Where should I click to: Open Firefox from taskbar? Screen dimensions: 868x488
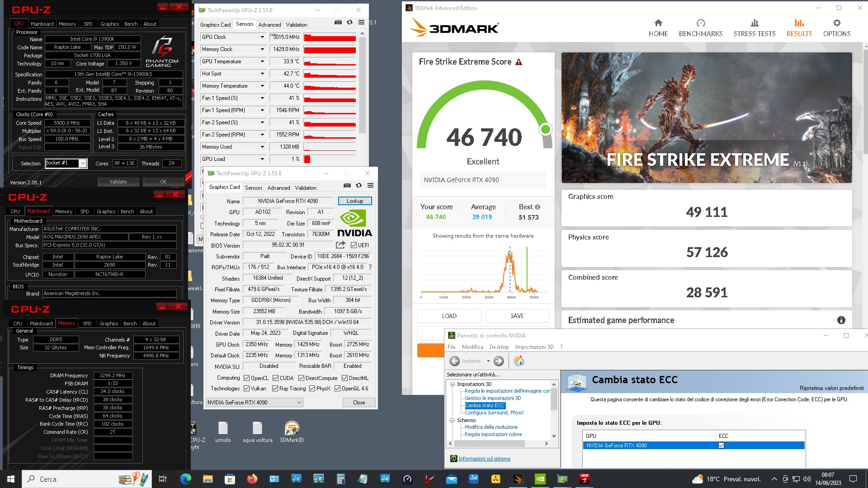tap(252, 479)
